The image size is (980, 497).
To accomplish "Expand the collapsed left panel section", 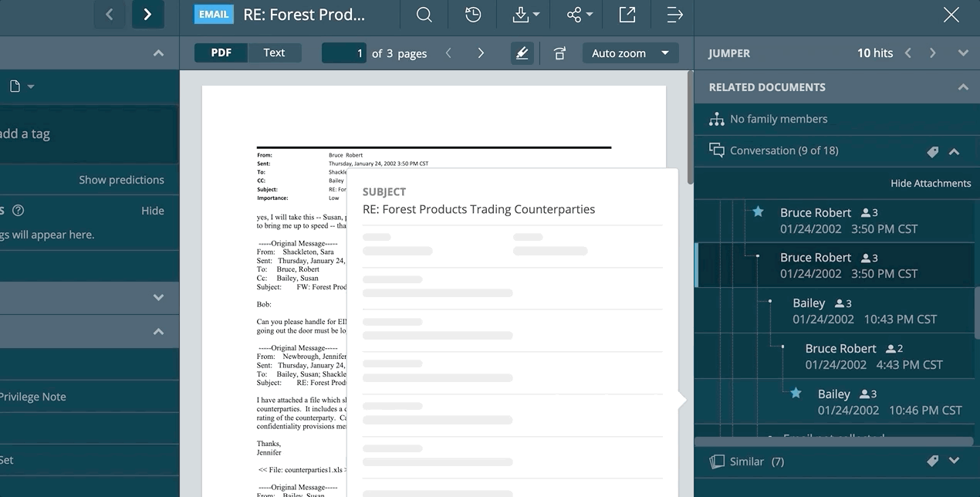I will (158, 297).
